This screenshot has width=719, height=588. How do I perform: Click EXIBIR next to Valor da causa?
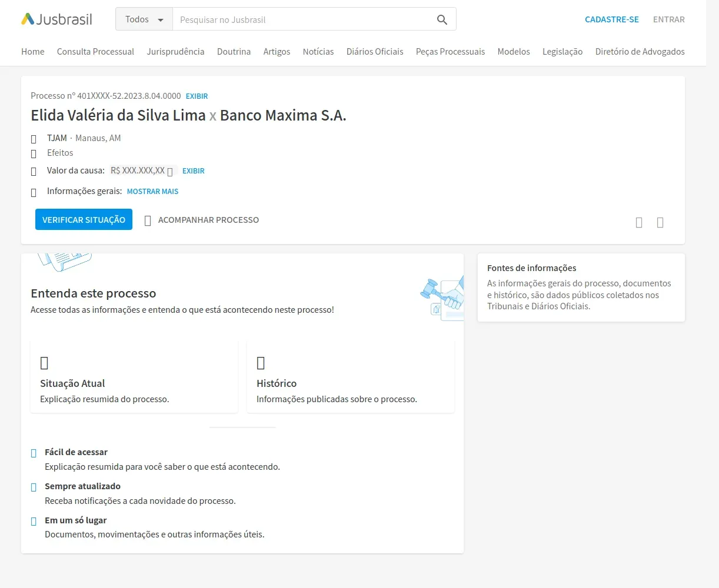(194, 171)
